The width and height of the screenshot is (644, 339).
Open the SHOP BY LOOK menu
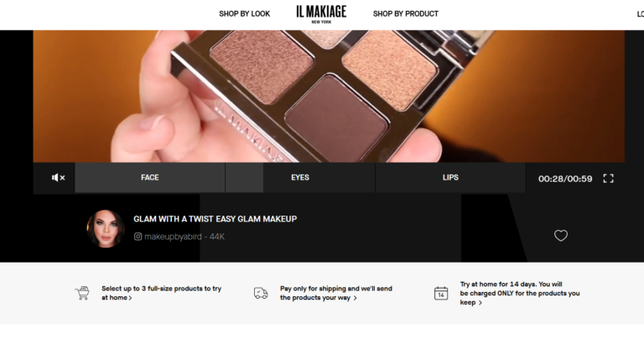(244, 14)
